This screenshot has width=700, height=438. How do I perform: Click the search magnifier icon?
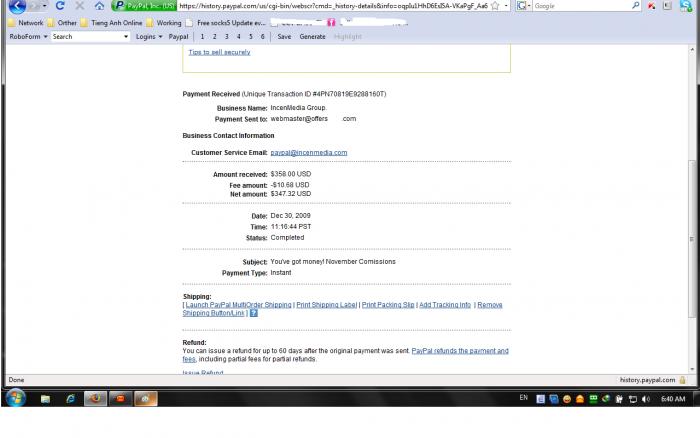(636, 6)
